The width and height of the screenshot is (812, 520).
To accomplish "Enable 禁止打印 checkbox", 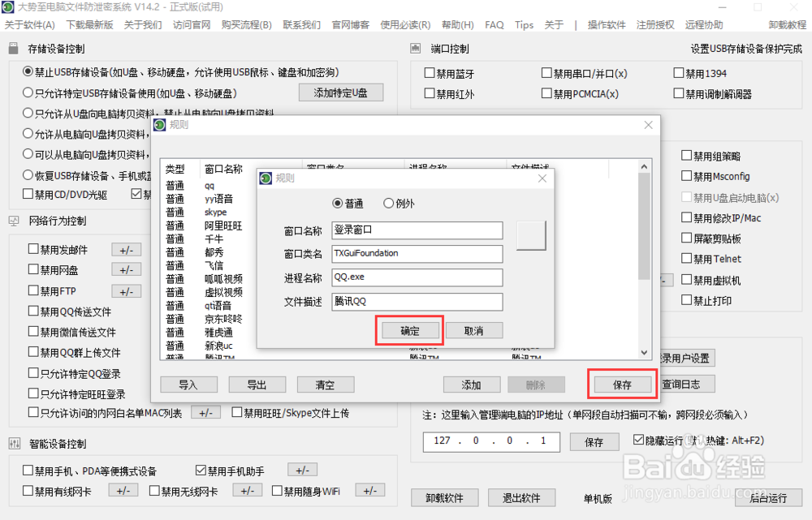I will tap(687, 300).
